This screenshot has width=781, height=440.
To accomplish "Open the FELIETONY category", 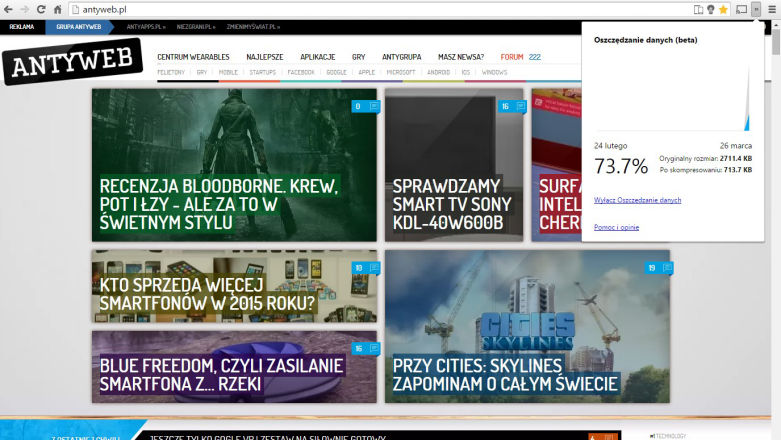I will point(171,72).
